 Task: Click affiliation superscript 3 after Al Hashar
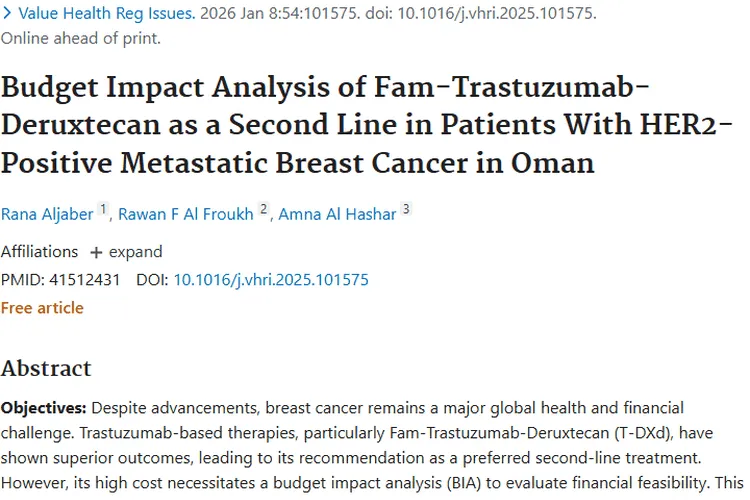click(x=406, y=210)
